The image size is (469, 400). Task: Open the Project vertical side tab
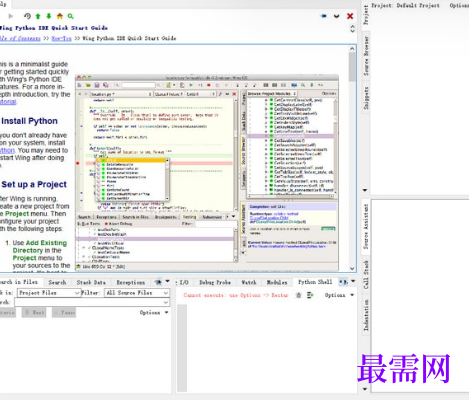[366, 15]
